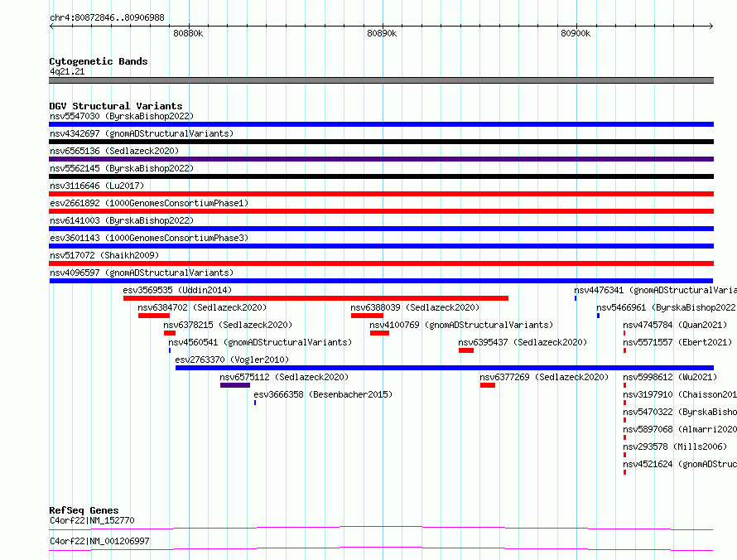Open esv3569535 (Uddin2014) label

coord(177,290)
